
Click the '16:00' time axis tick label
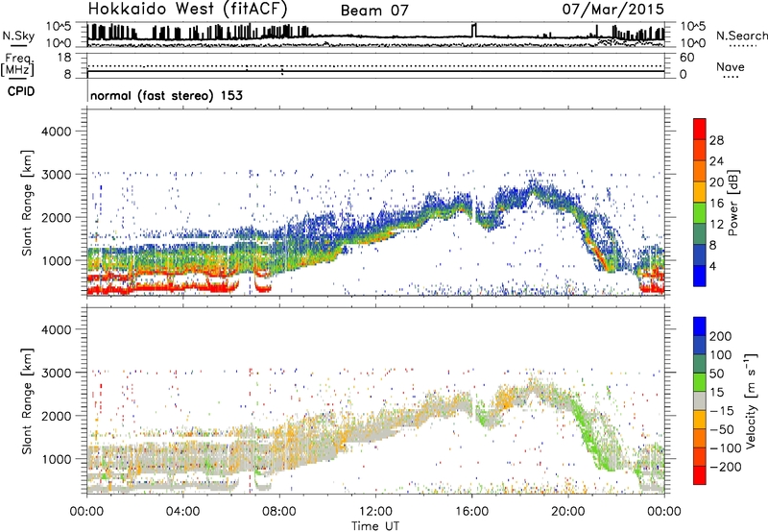tap(472, 512)
